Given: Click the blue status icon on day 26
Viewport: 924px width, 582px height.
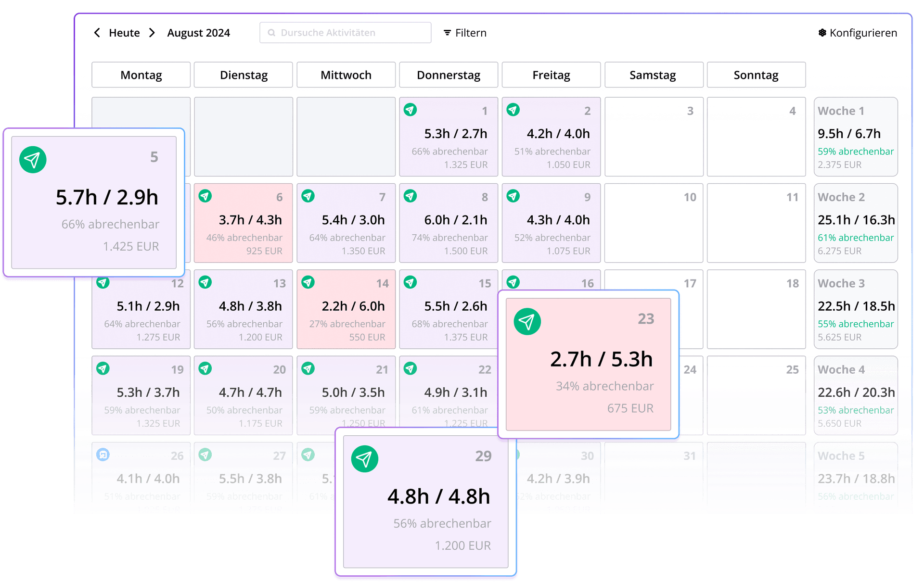Looking at the screenshot, I should pyautogui.click(x=103, y=455).
